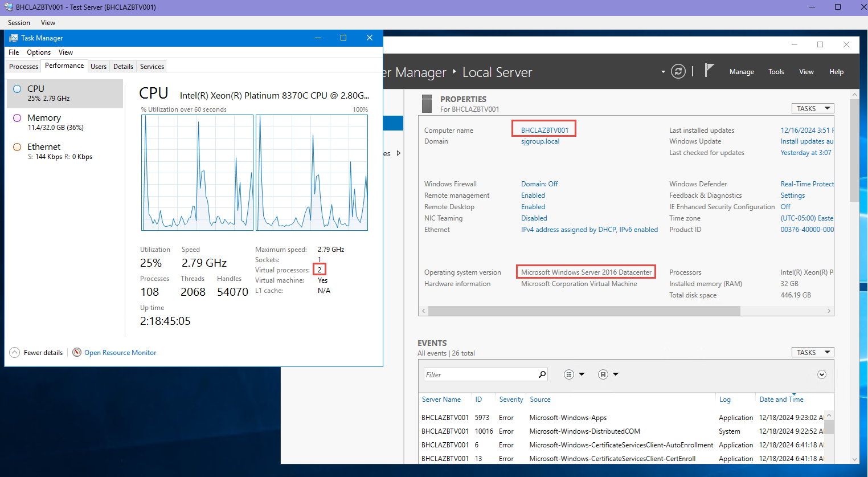868x477 pixels.
Task: Select event row with ID 10016
Action: pyautogui.click(x=621, y=431)
